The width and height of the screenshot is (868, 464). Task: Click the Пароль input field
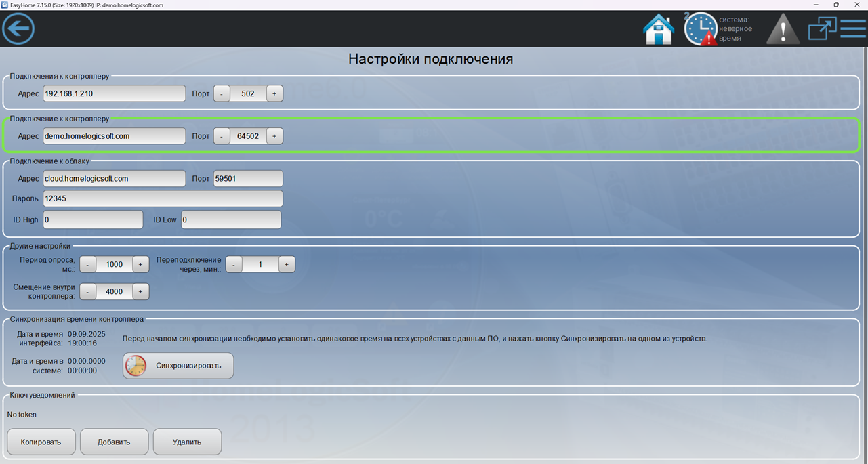163,198
